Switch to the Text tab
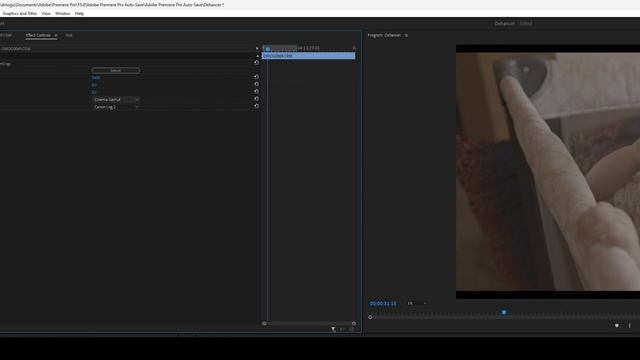This screenshot has width=640, height=360. pos(69,35)
